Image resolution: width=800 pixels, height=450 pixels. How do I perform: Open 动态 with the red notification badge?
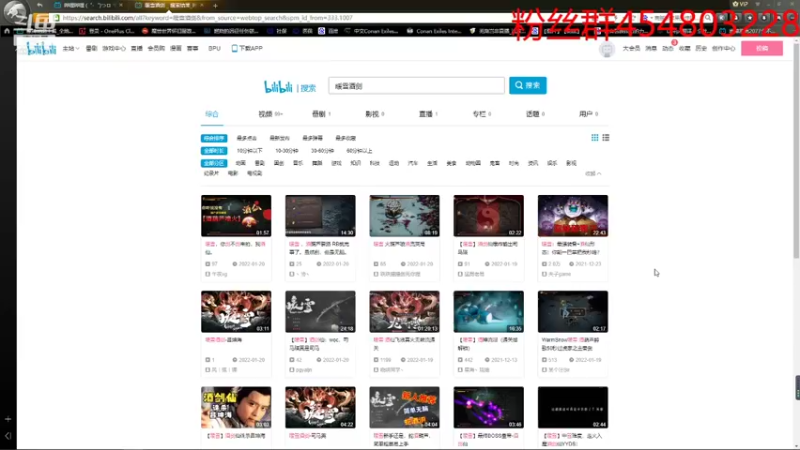pos(668,48)
